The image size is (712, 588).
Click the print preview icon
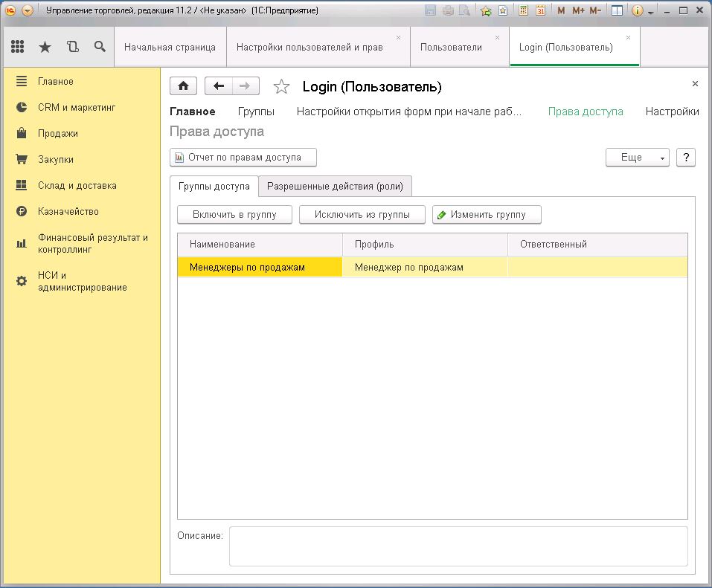[x=464, y=10]
